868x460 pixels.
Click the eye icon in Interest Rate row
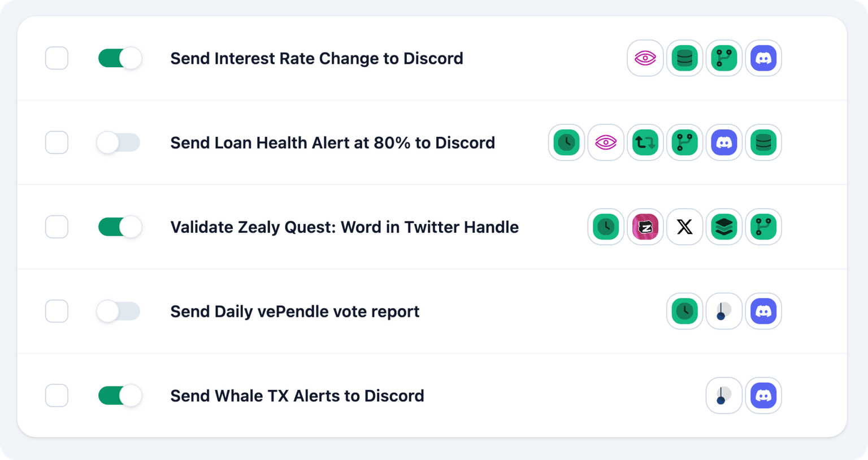tap(645, 58)
